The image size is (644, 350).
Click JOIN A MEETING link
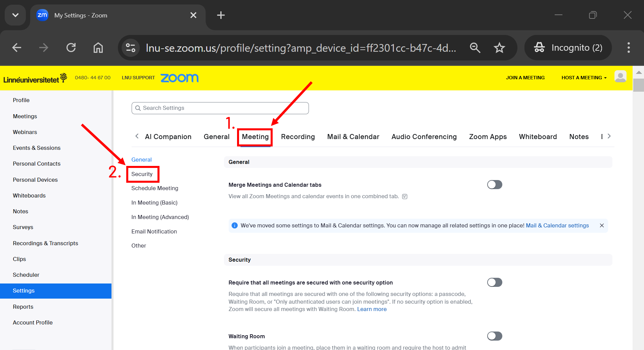(525, 78)
